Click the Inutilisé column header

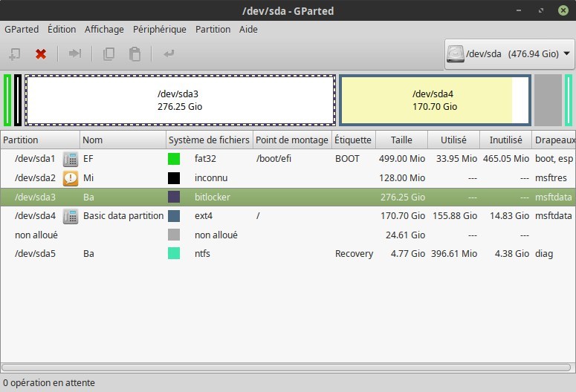[x=506, y=140]
